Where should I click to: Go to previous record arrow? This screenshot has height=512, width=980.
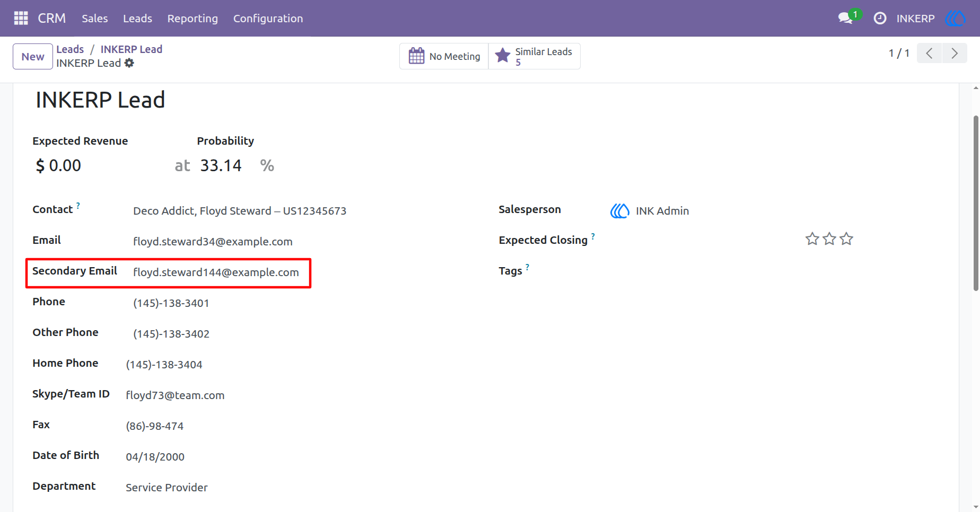(x=929, y=53)
